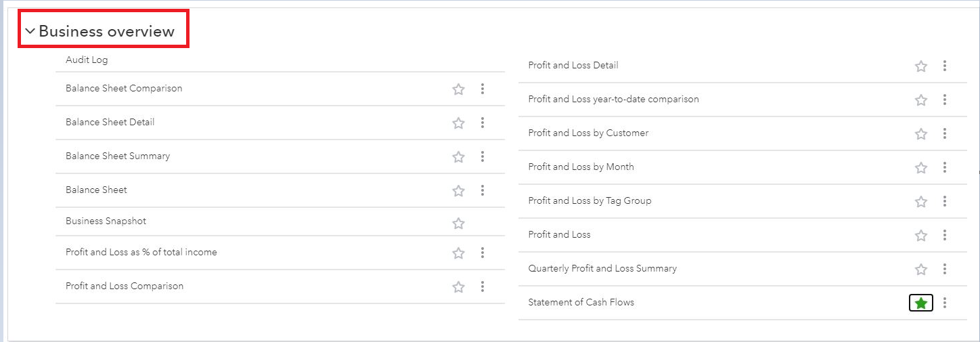Favorite Profit and Loss as % of total income

[x=458, y=253]
